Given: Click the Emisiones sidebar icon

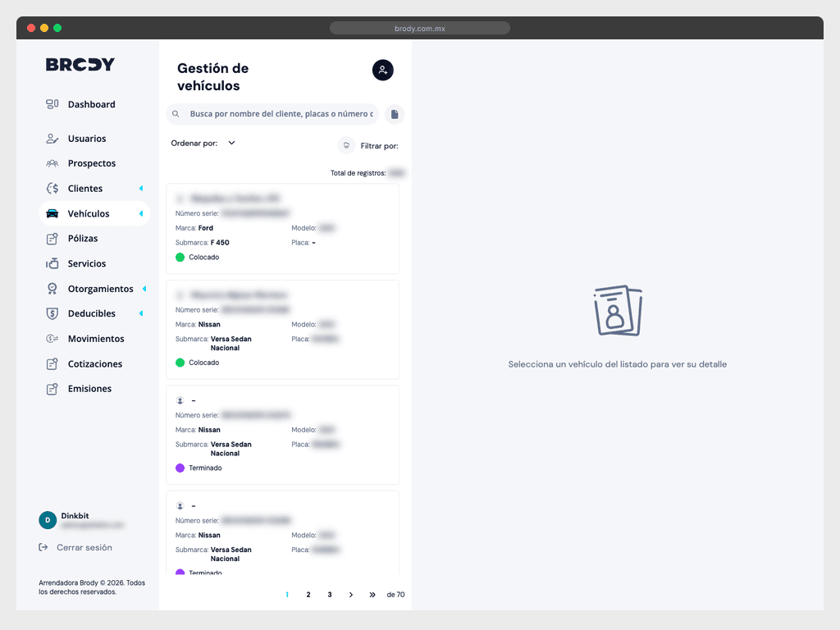Looking at the screenshot, I should [x=52, y=389].
